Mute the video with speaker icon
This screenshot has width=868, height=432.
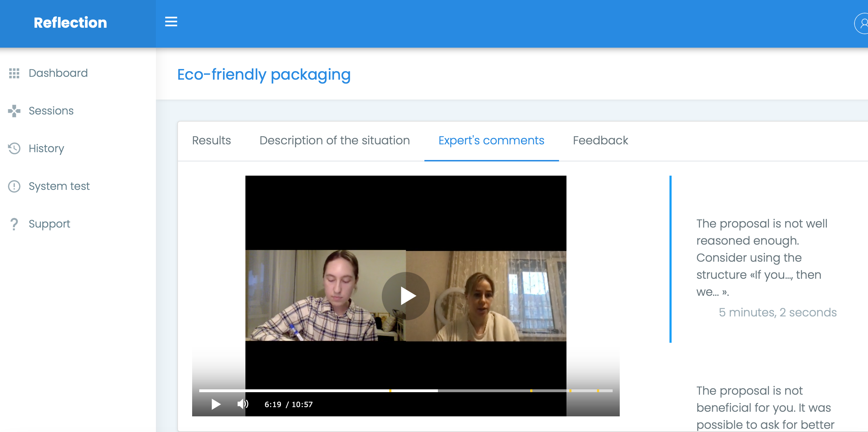click(x=243, y=404)
